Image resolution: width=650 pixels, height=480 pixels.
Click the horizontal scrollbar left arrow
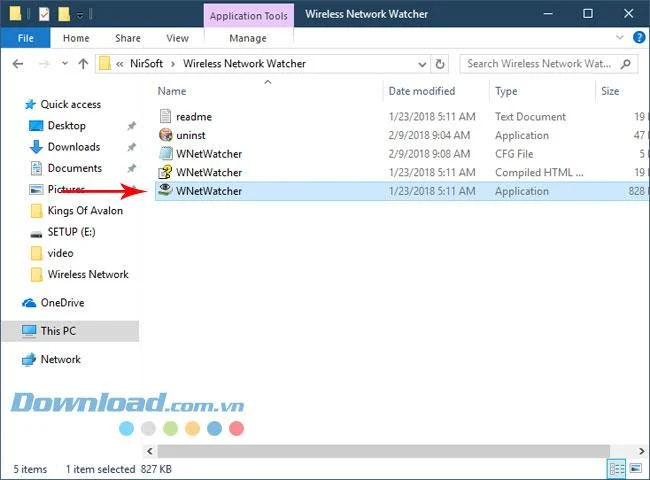tap(150, 451)
